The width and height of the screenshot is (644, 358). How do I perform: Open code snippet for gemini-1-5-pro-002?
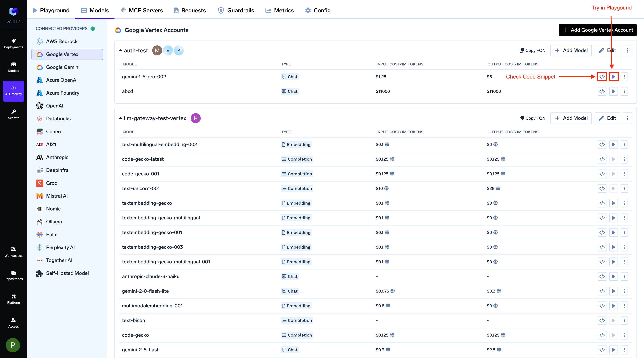point(602,77)
